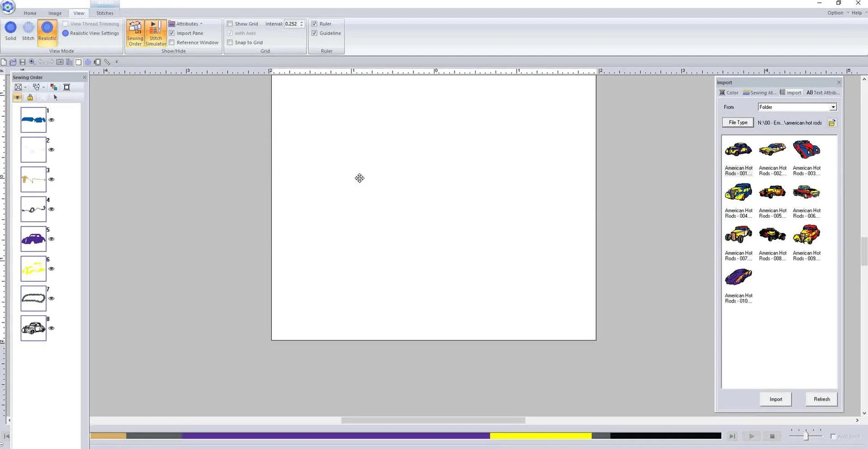Click the lock icon in Sewing Order
Viewport: 868px width, 449px height.
coord(30,97)
